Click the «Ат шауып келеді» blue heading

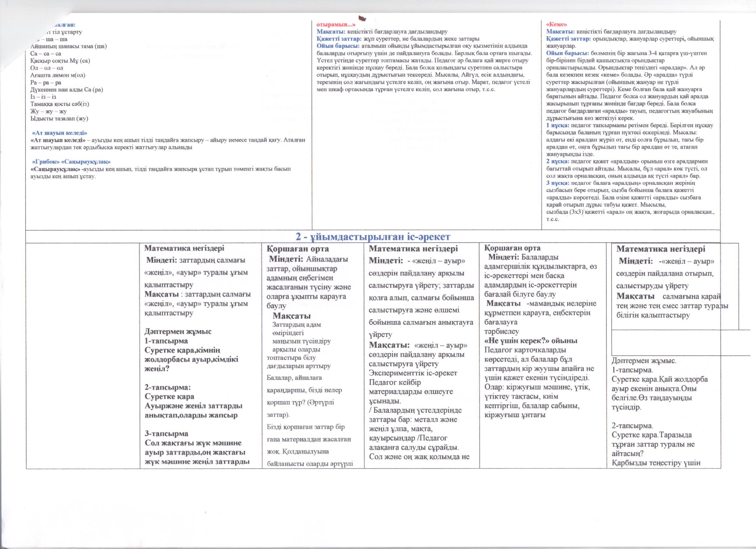click(x=59, y=133)
